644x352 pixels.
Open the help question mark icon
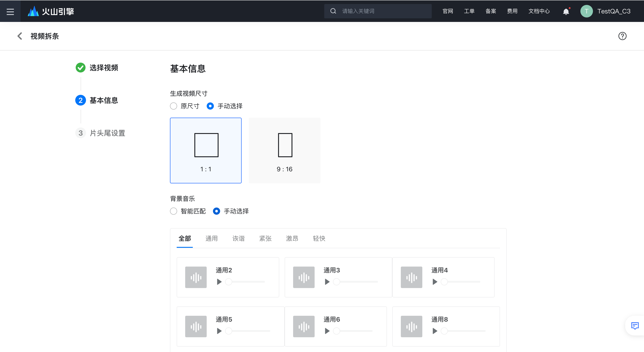point(622,36)
